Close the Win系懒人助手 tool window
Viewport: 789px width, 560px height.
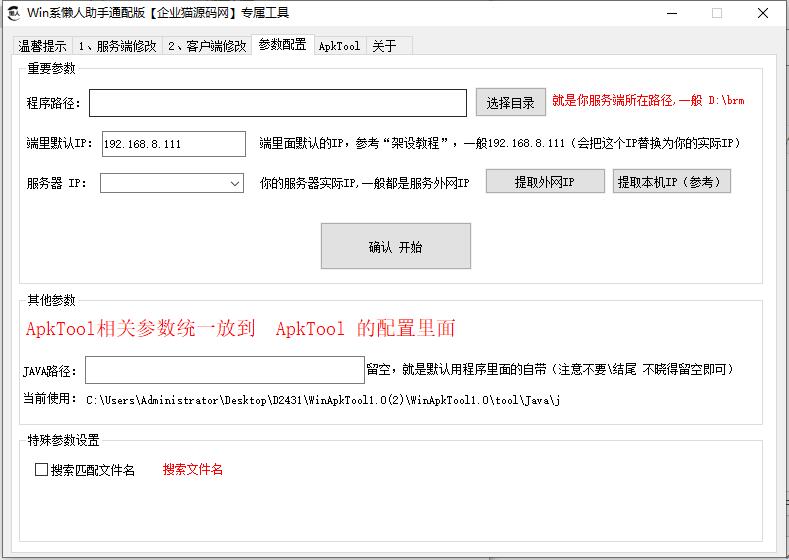click(764, 13)
